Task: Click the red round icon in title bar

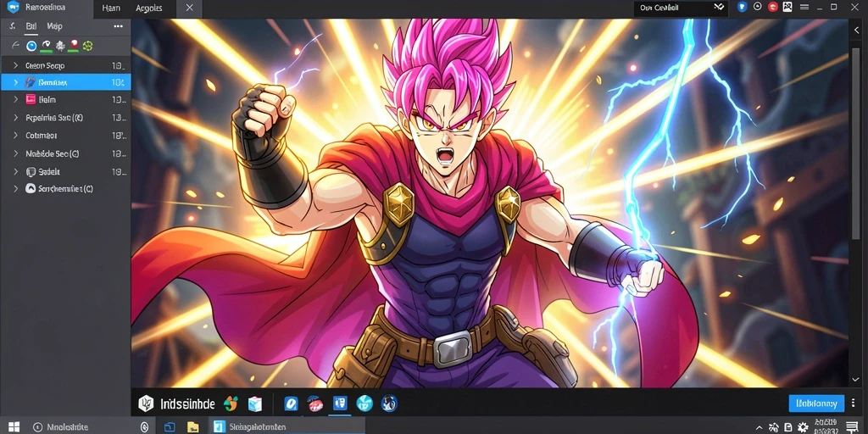Action: [773, 7]
